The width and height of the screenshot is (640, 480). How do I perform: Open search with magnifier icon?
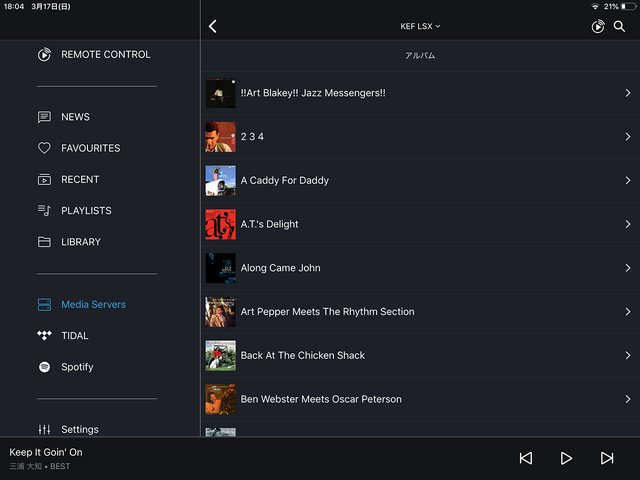(x=619, y=26)
